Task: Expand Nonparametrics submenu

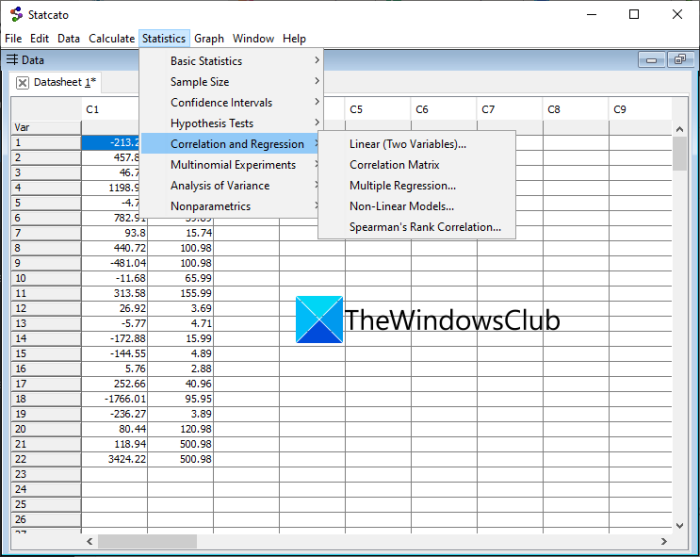Action: coord(230,206)
